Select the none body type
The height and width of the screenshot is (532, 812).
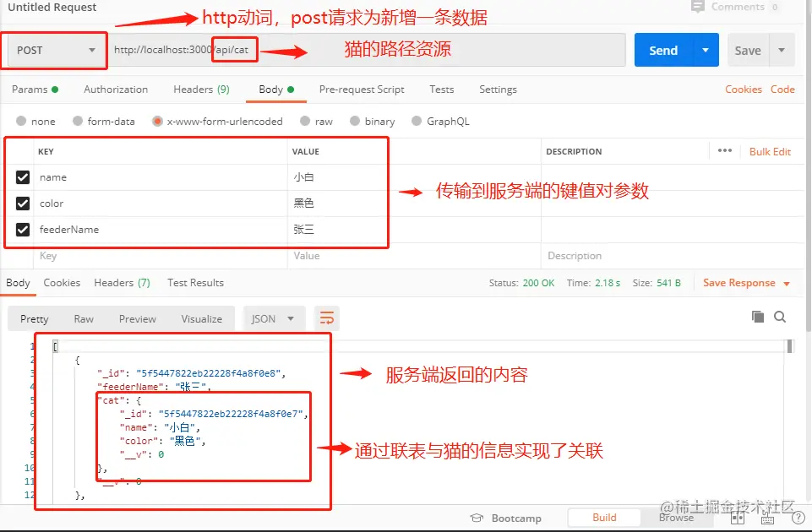point(35,121)
